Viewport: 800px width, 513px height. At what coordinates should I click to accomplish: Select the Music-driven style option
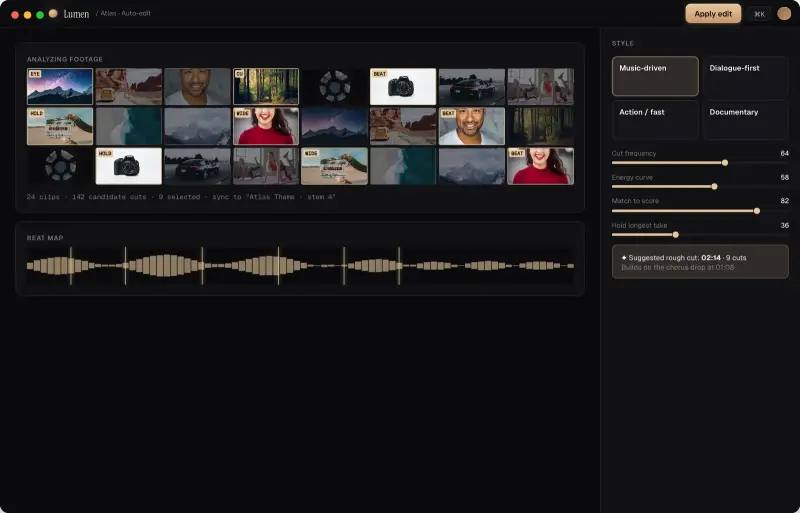655,76
